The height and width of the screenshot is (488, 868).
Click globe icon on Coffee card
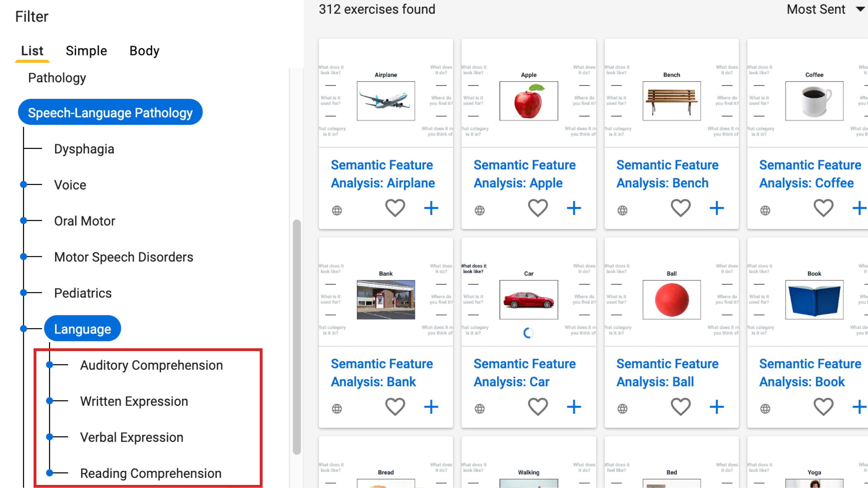tap(765, 210)
